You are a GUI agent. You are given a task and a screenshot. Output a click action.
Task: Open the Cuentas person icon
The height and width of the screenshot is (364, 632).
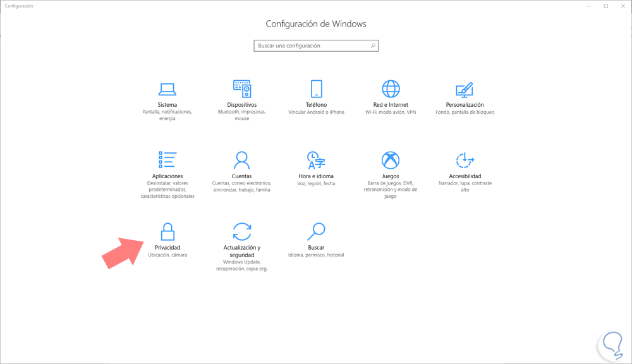[242, 160]
